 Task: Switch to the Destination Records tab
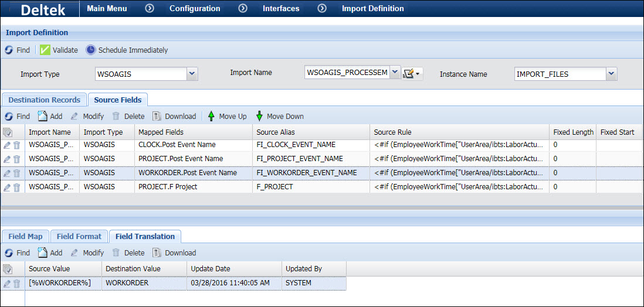tap(45, 100)
